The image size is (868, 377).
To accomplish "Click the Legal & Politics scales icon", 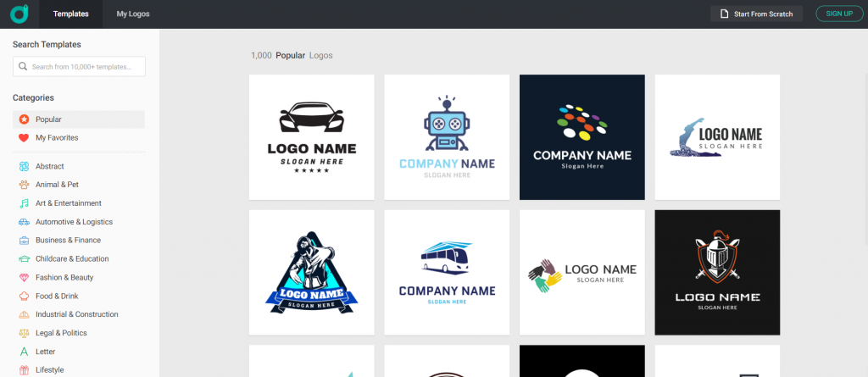I will (24, 333).
